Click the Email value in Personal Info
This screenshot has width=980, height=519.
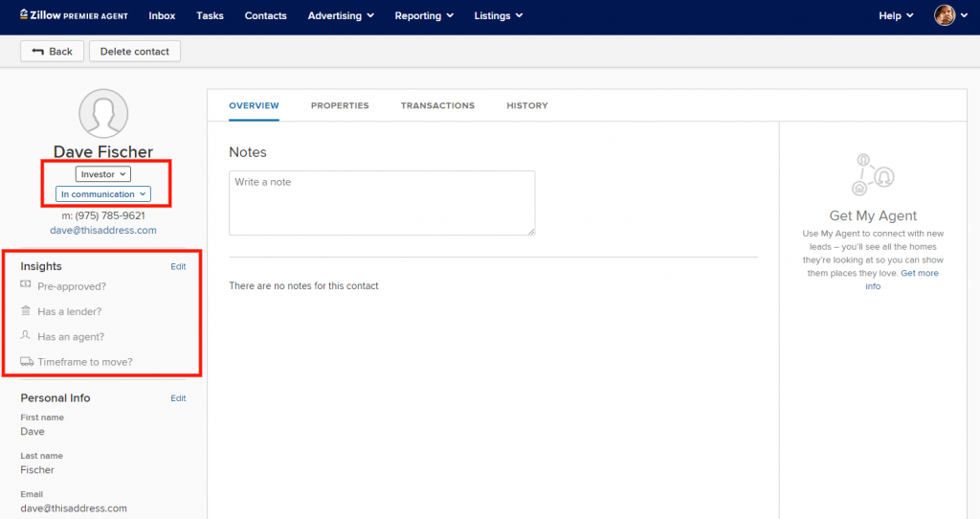[74, 508]
